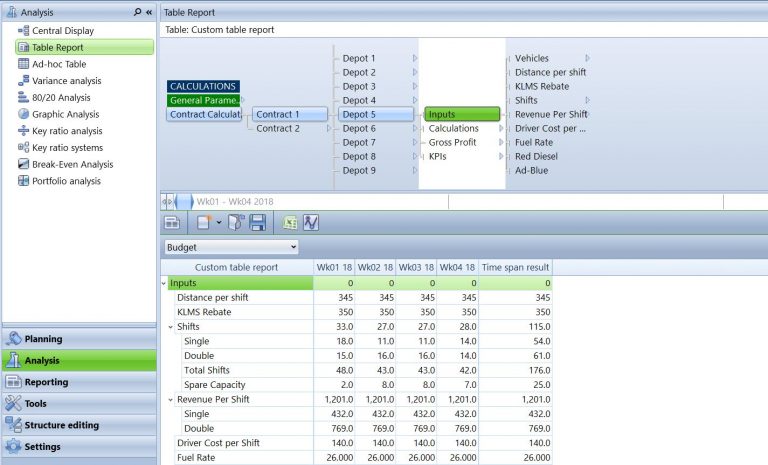Screen dimensions: 768x465
Task: Open the Tools section
Action: coord(79,403)
